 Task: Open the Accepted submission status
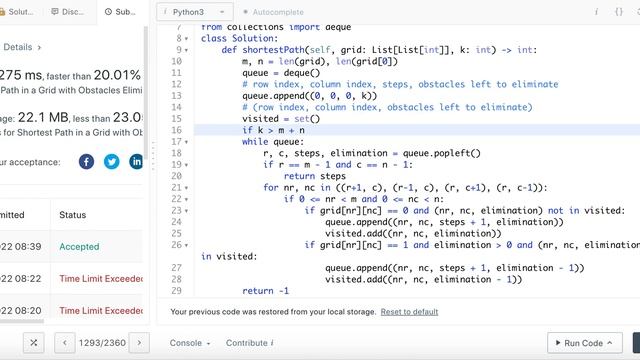(79, 247)
